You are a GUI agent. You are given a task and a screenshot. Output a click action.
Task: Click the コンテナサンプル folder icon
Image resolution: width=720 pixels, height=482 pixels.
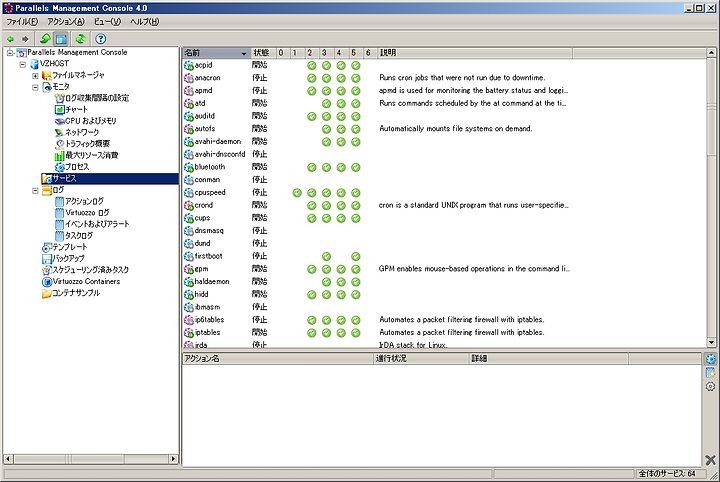46,293
